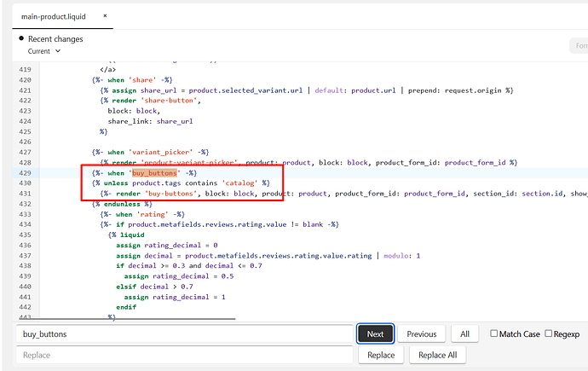Viewport: 588px width, 371px height.
Task: Click the partially visible Format button at top right
Action: (x=579, y=46)
